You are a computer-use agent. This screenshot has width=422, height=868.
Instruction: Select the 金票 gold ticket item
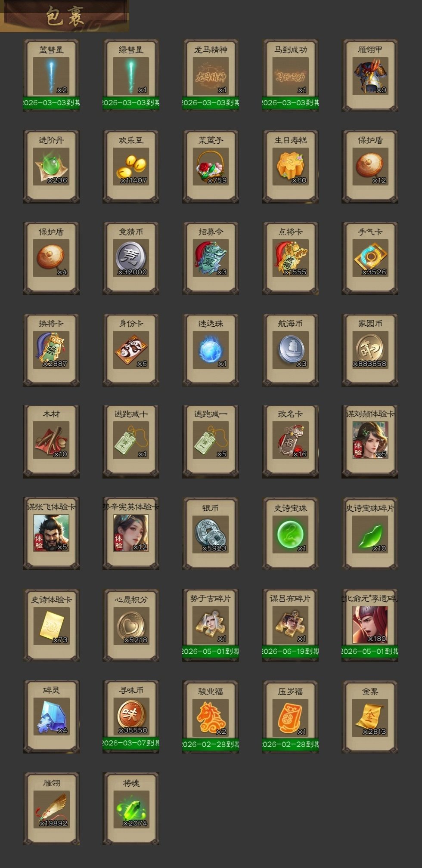[370, 717]
